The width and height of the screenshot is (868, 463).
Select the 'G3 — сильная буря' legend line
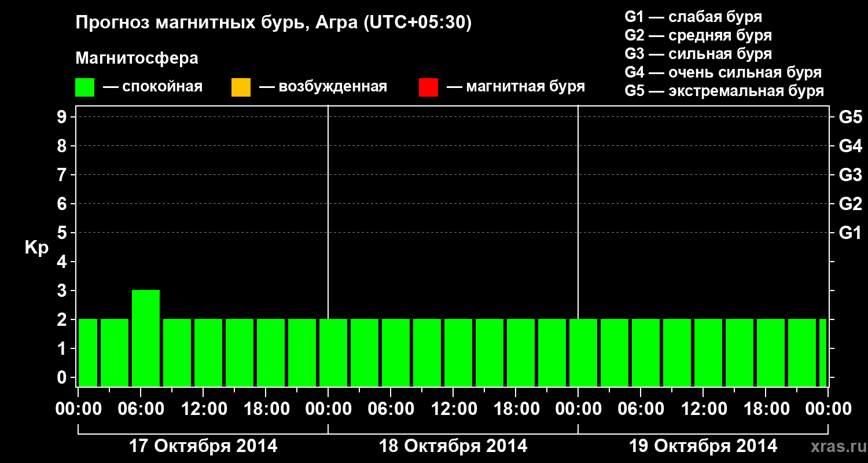tap(698, 54)
